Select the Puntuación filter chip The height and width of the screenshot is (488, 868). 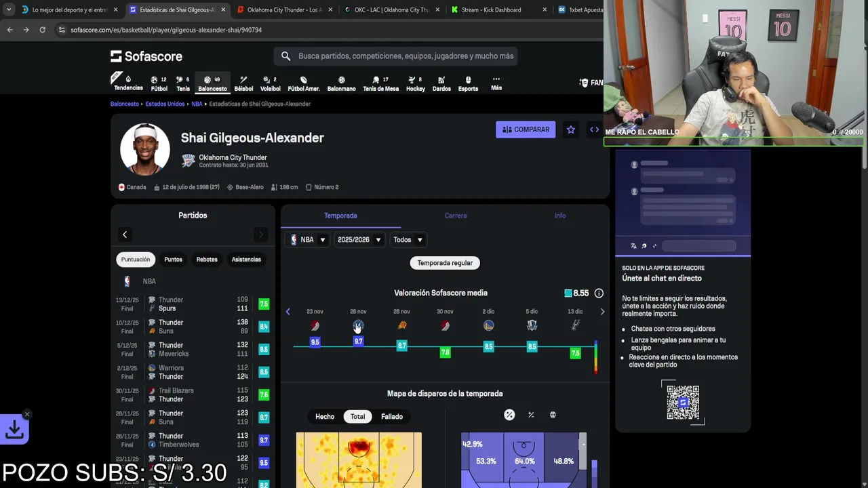[136, 260]
